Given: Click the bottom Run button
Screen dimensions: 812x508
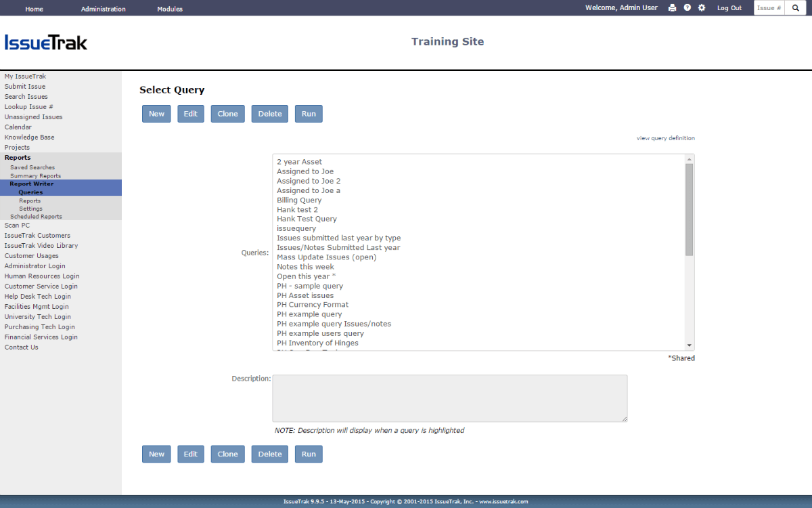Looking at the screenshot, I should pos(309,454).
